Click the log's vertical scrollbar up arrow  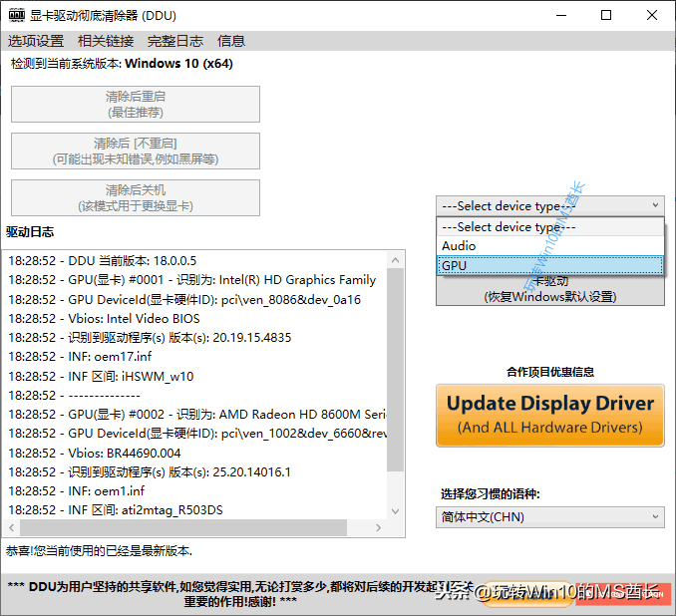point(396,260)
